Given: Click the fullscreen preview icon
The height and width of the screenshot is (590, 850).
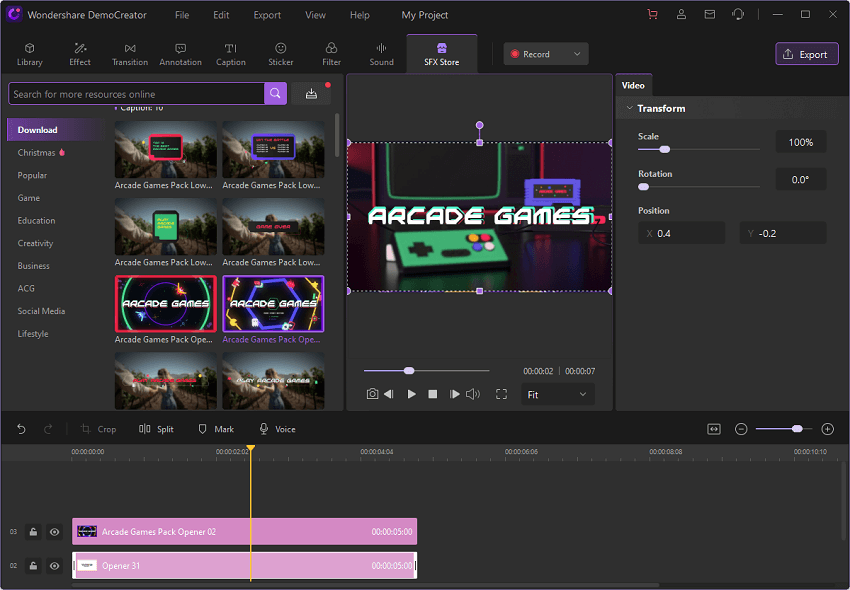Looking at the screenshot, I should tap(502, 394).
